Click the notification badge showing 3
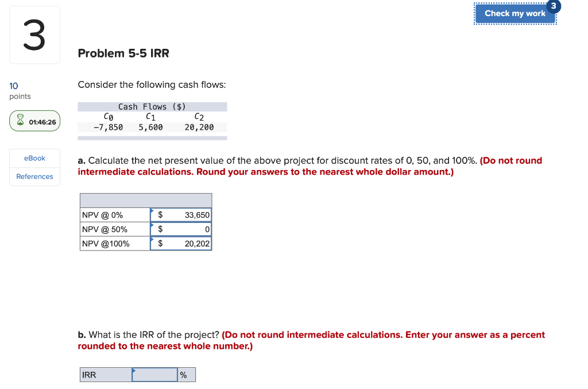 pos(552,6)
